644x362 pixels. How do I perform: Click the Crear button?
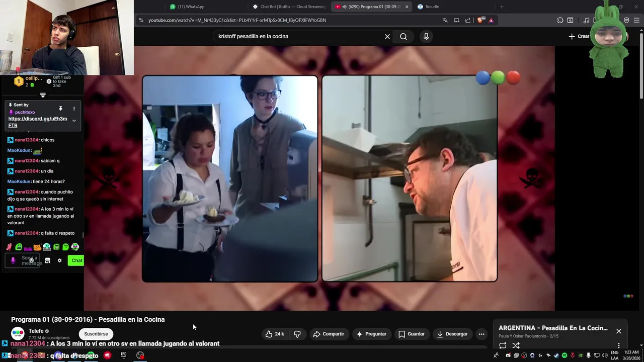pyautogui.click(x=579, y=36)
